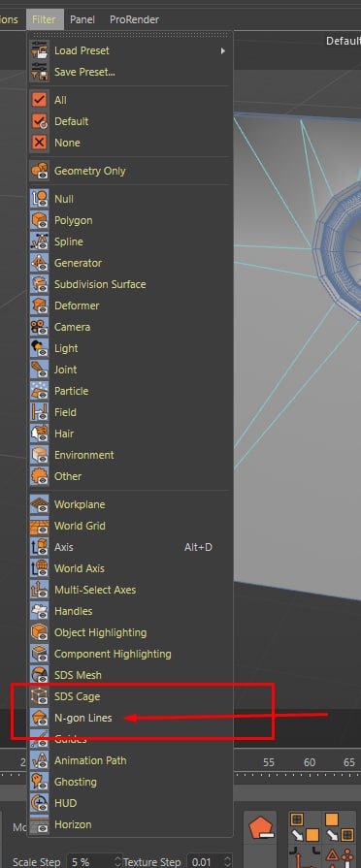Toggle Joint visibility filter
361x868 pixels.
tap(130, 370)
